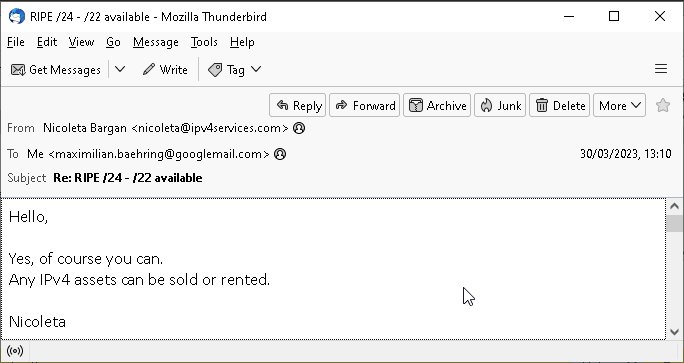Get Messages from the server
This screenshot has height=363, width=684.
[55, 69]
